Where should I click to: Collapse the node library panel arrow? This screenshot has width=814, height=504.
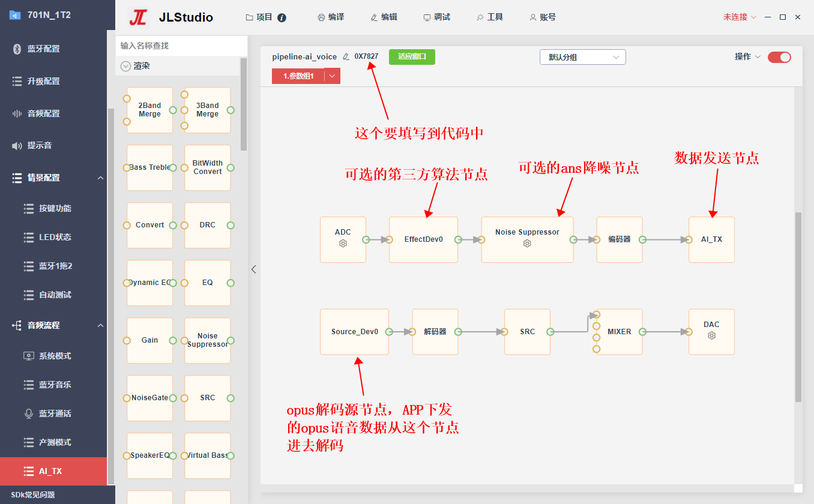pos(253,269)
